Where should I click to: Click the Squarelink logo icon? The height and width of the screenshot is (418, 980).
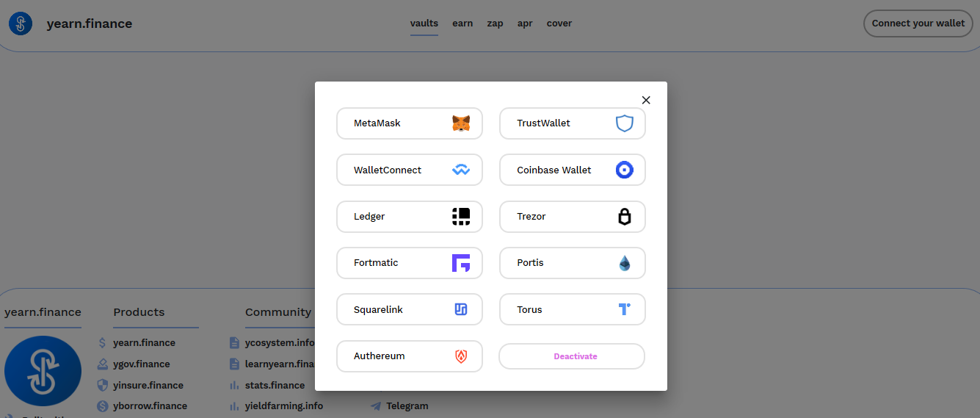(x=460, y=309)
